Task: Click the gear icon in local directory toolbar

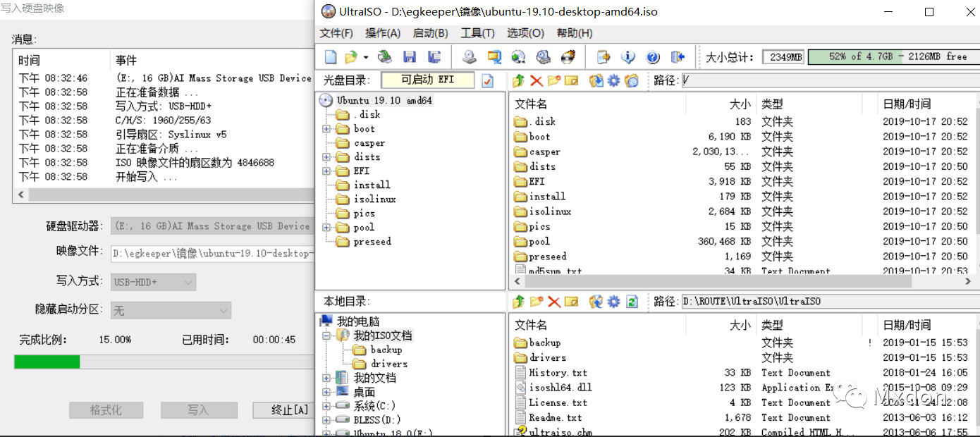Action: tap(613, 302)
